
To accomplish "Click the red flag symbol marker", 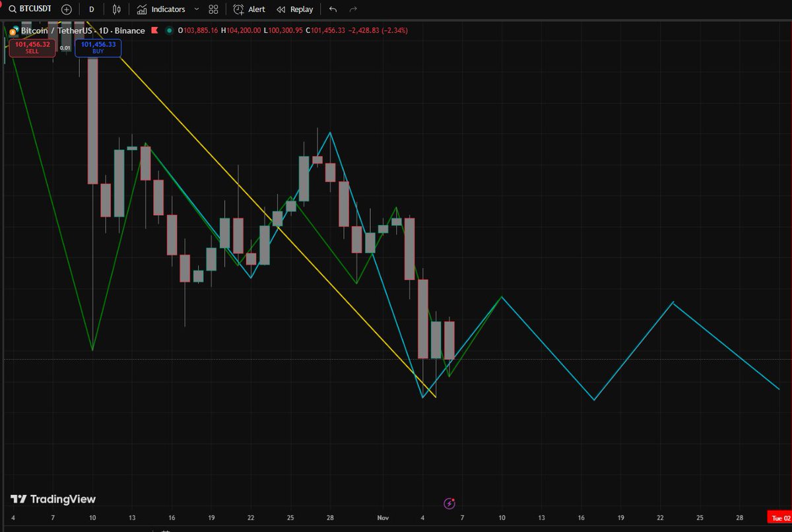I will pos(155,30).
